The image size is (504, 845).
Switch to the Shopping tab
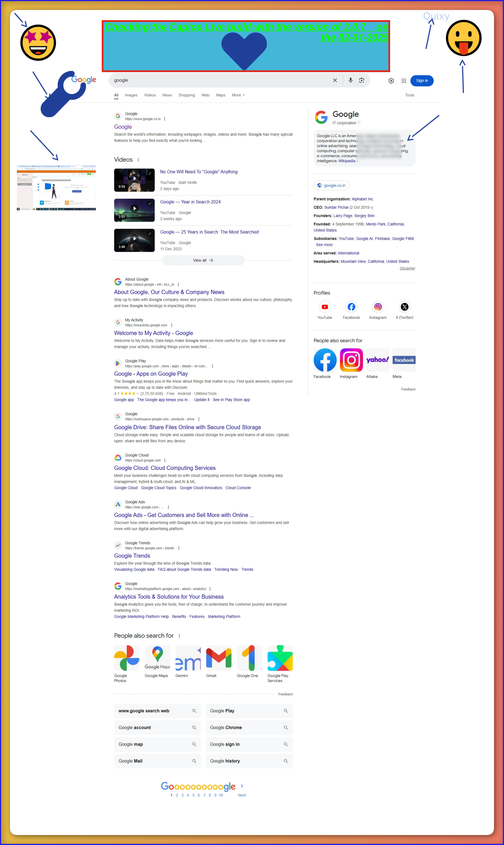186,95
